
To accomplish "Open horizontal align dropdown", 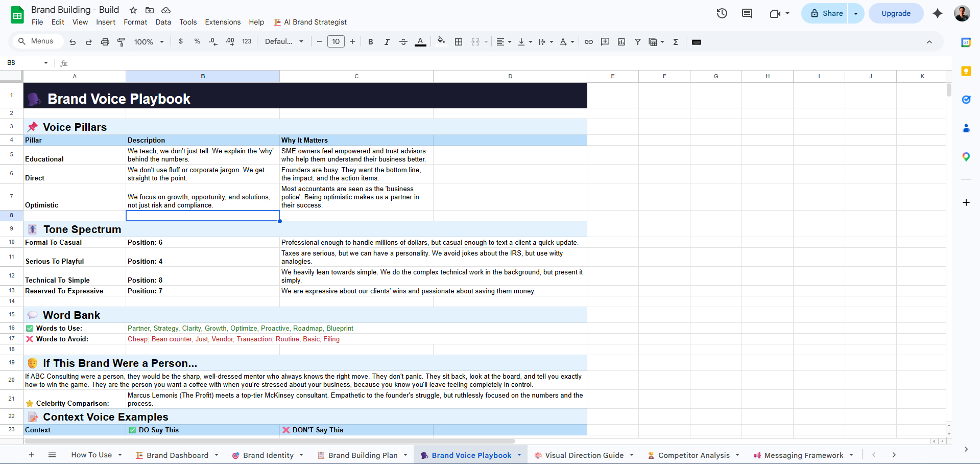I will (x=504, y=42).
